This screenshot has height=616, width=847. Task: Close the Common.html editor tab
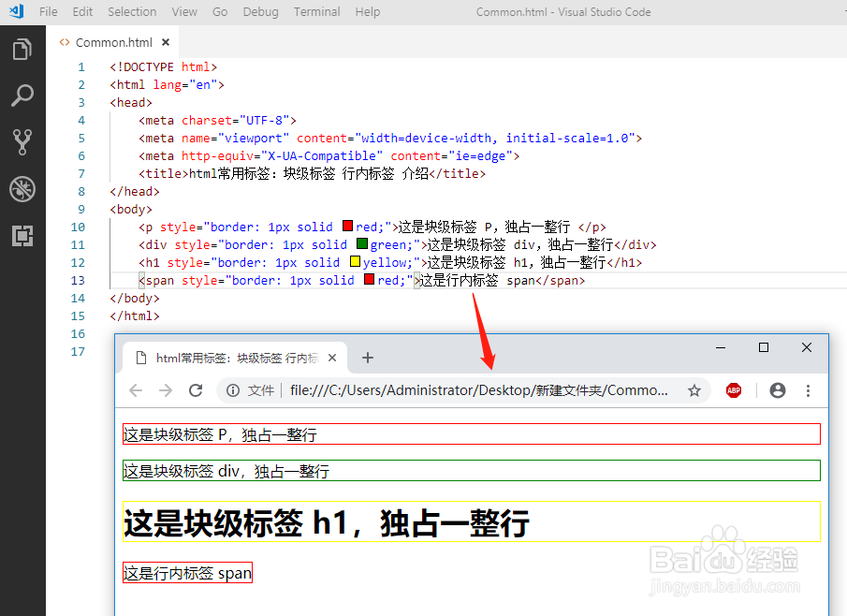point(166,41)
